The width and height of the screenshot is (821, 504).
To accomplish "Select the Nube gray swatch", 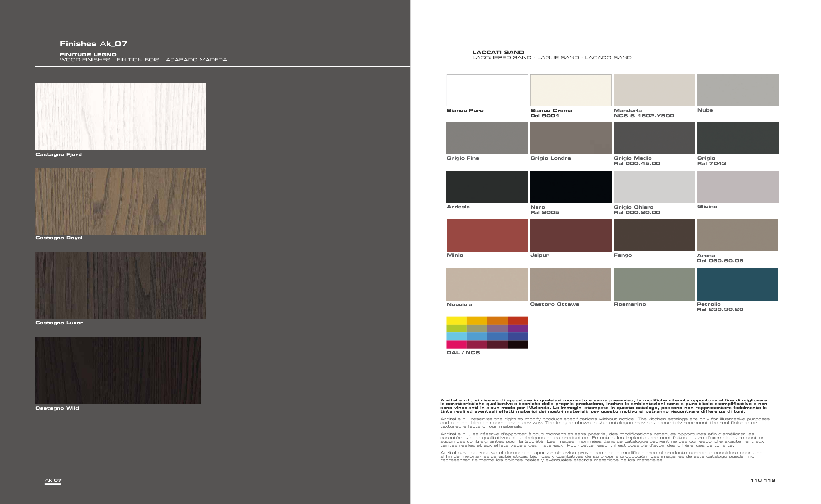I will (x=737, y=90).
